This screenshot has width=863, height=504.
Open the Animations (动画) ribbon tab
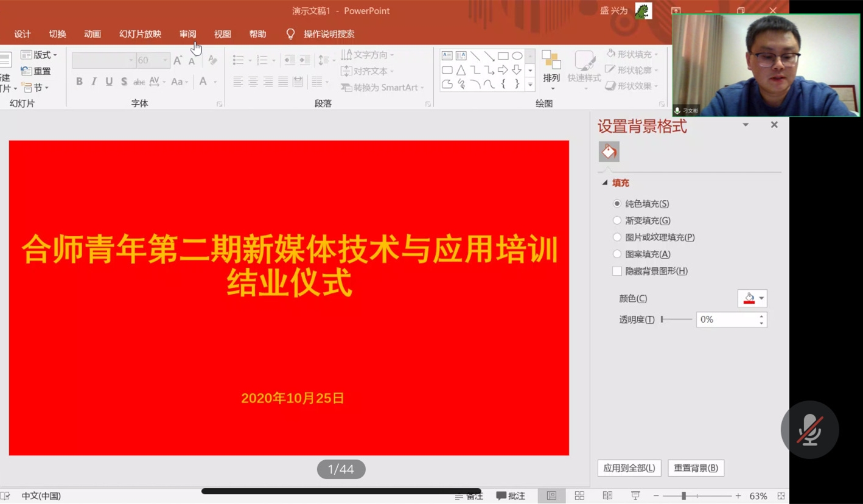tap(93, 34)
